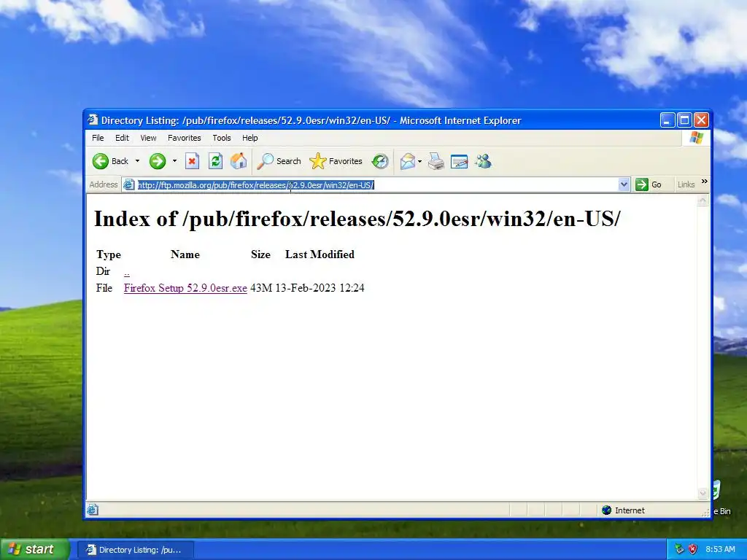Print the page with the printer icon

coord(436,161)
